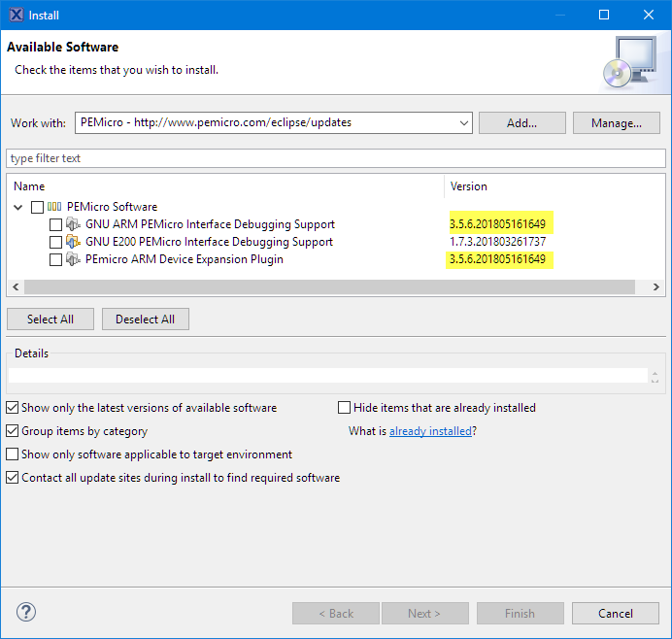This screenshot has height=639, width=672.
Task: Click the GNU ARM PEMicro plugin icon
Action: click(73, 224)
